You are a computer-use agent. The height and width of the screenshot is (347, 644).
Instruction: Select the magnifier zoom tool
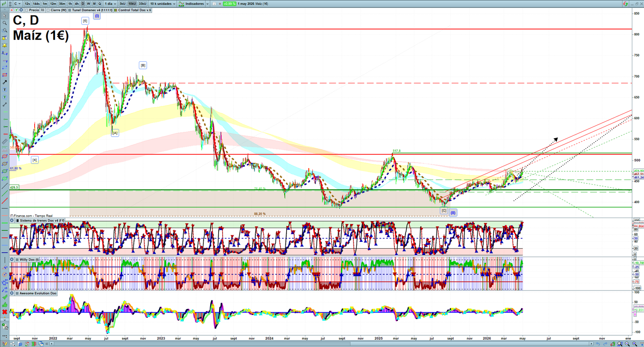pos(4,23)
